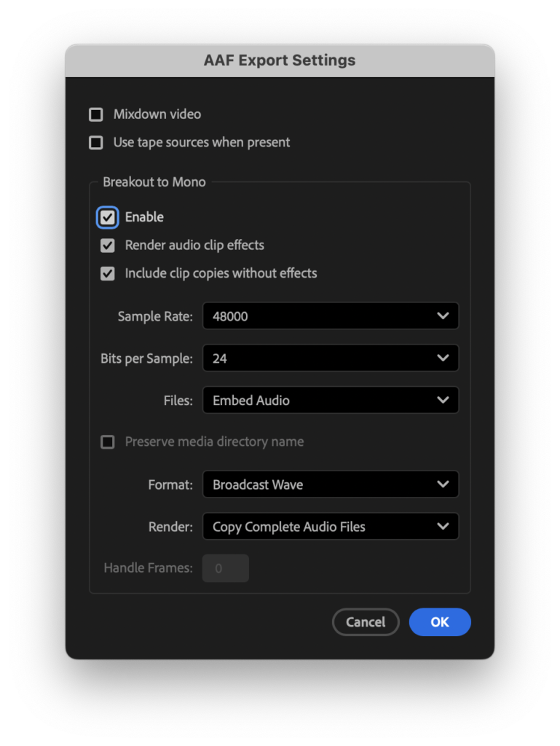Click the Format label text
The width and height of the screenshot is (560, 746).
pyautogui.click(x=170, y=484)
